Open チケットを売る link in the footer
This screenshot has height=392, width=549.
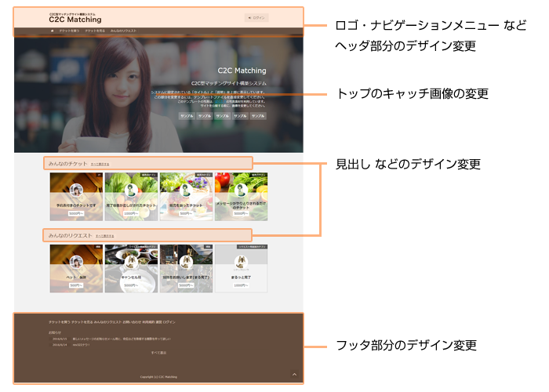pos(82,322)
